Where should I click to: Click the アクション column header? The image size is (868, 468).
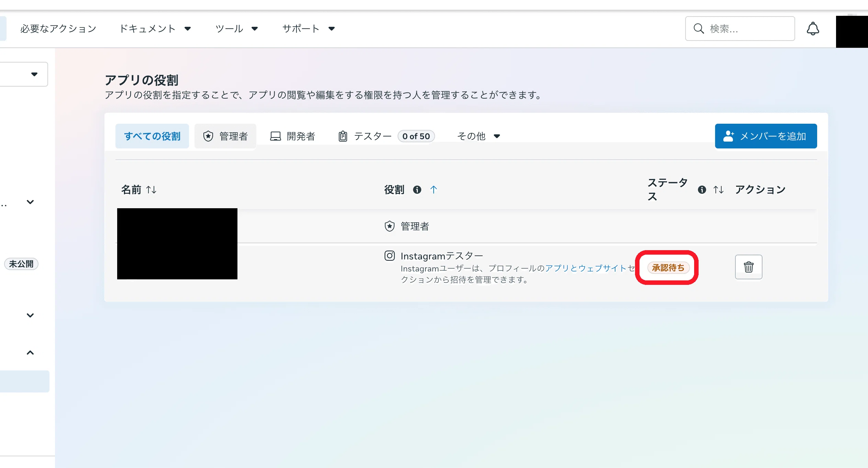[x=760, y=190]
